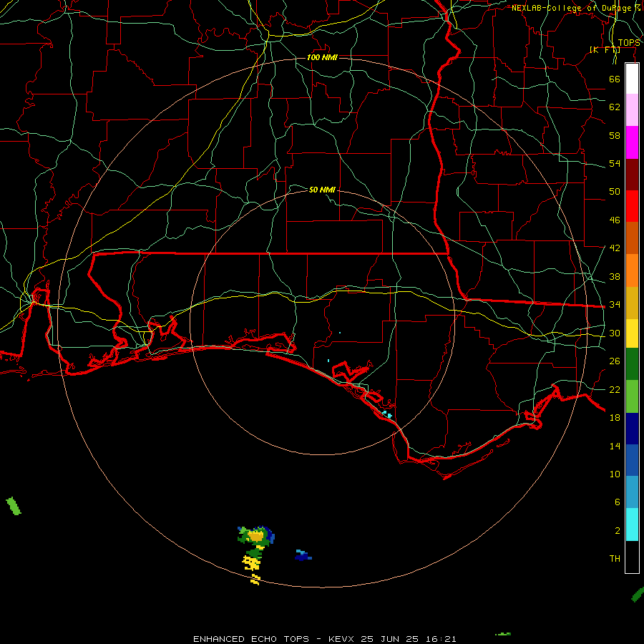
Task: Click the white swatch atop the tops legend
Action: [x=632, y=79]
